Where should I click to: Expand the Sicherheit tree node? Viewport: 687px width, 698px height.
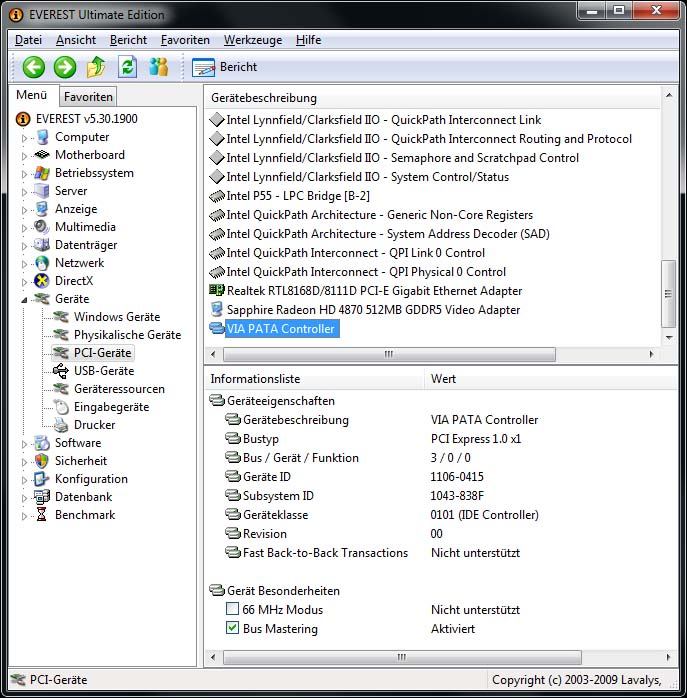tap(24, 462)
